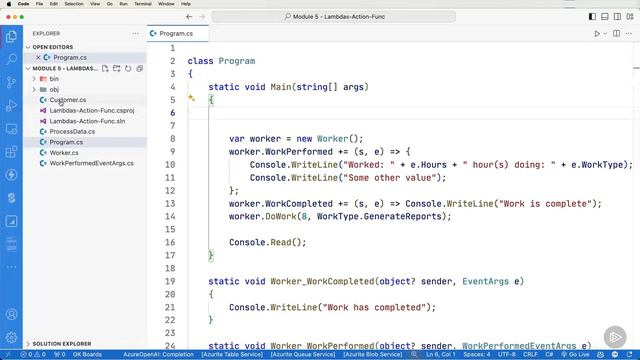Open Lambdas-Action-Func.sln file
The height and width of the screenshot is (360, 640).
coord(87,121)
